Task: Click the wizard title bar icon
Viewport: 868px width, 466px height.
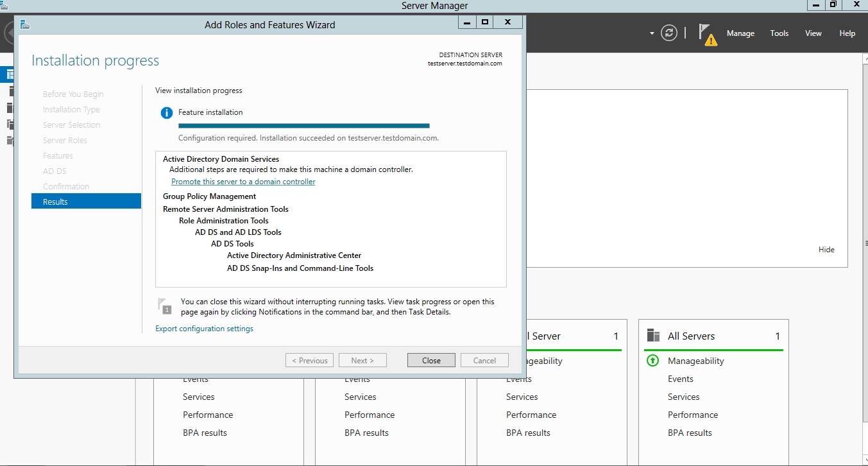Action: pos(25,24)
